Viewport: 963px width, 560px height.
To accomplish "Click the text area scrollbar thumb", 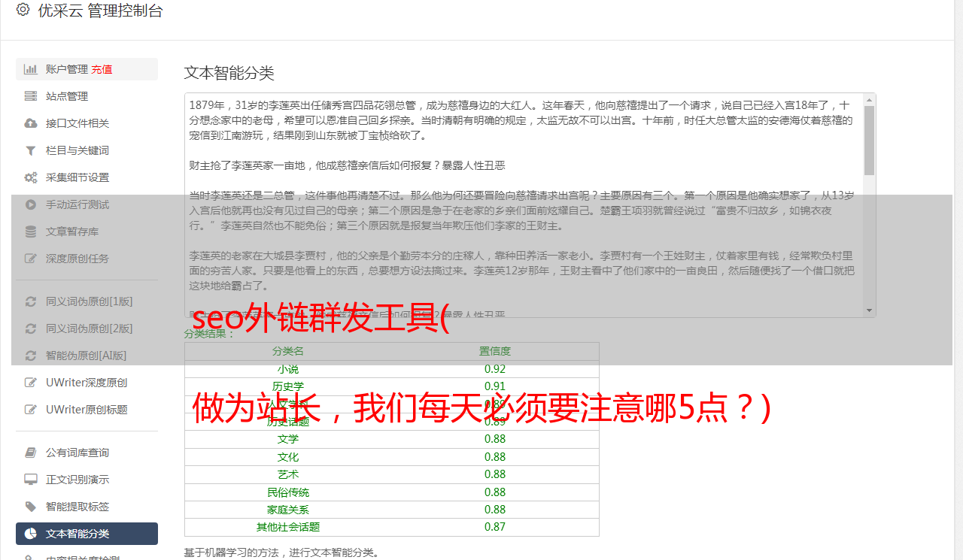I will point(869,140).
